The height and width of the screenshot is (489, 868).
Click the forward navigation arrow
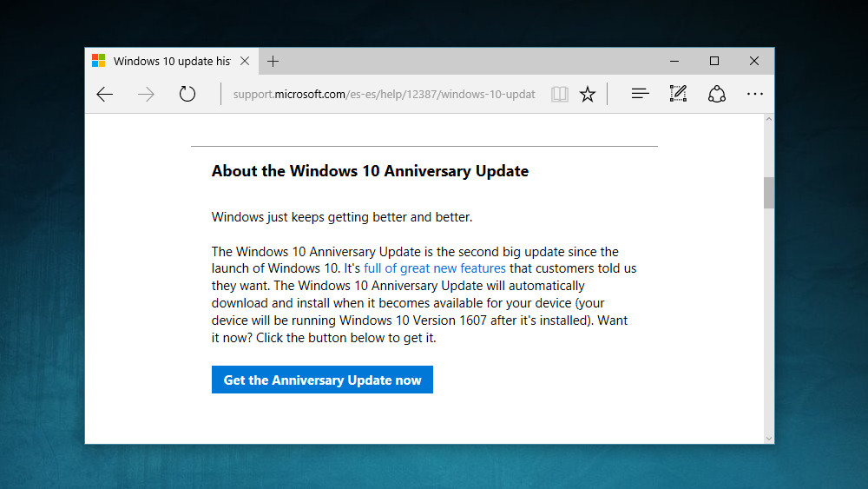[x=146, y=94]
